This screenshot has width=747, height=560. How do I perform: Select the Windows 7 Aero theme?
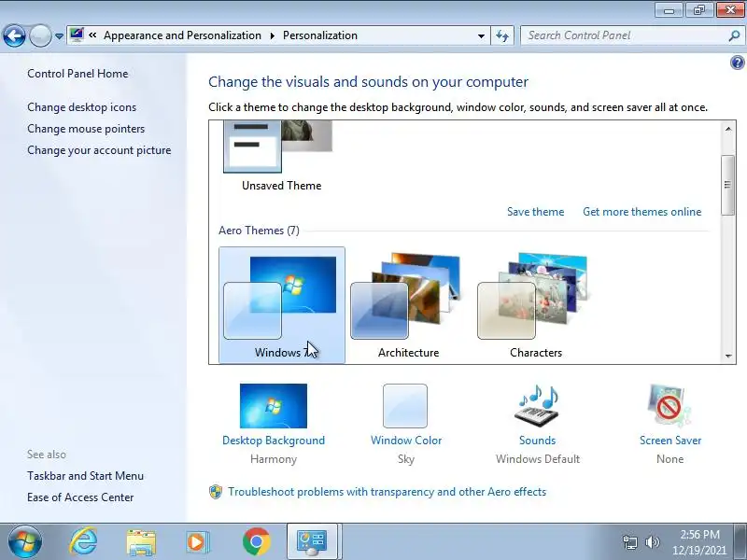click(282, 305)
